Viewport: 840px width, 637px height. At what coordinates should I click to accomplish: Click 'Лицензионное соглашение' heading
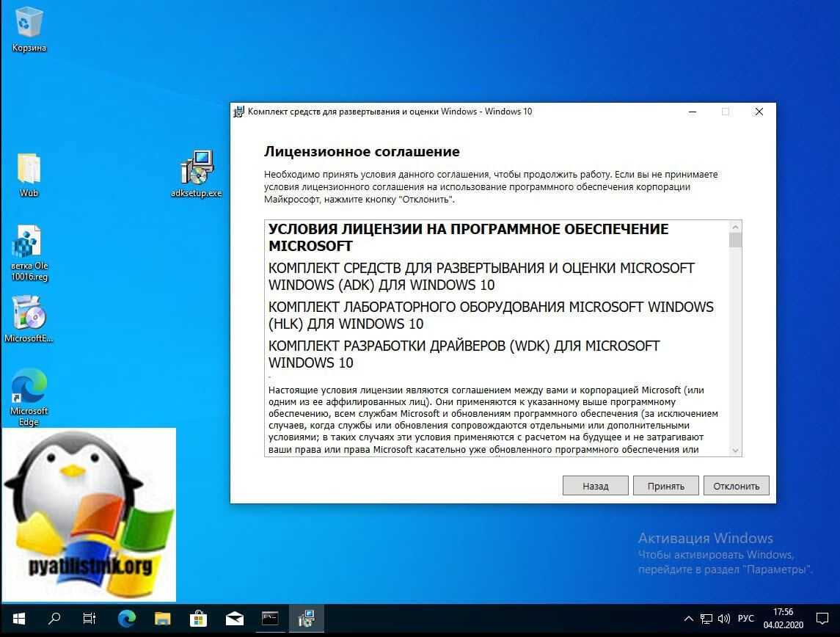(362, 152)
